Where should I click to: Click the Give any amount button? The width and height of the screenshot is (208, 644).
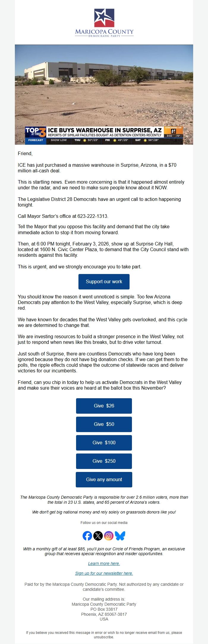(104, 479)
